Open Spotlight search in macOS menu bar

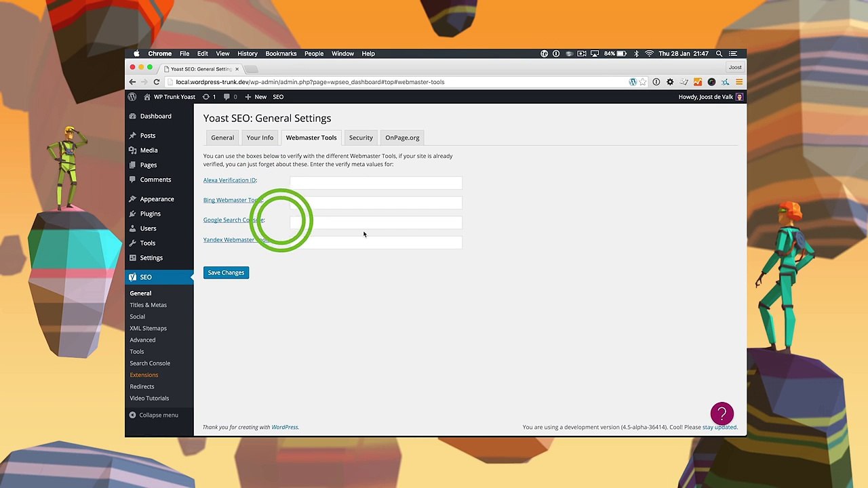[x=719, y=54]
